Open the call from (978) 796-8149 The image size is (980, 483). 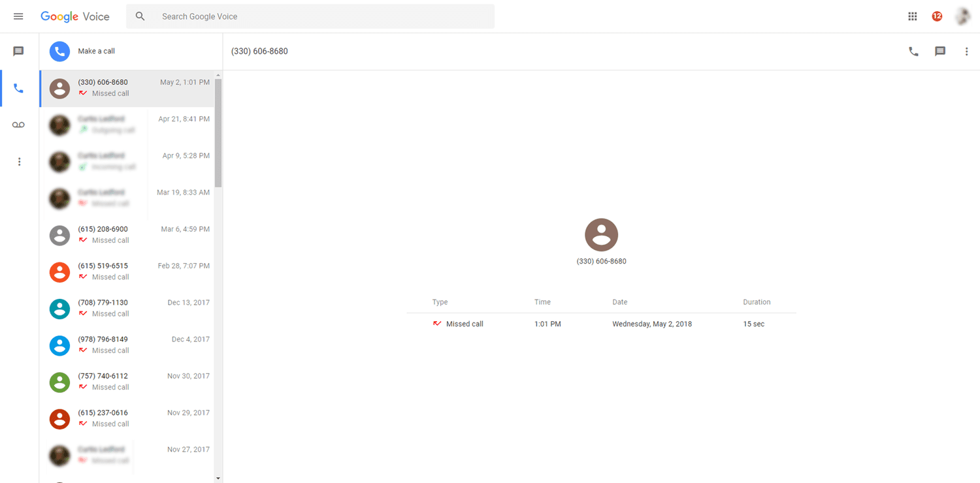pos(131,345)
